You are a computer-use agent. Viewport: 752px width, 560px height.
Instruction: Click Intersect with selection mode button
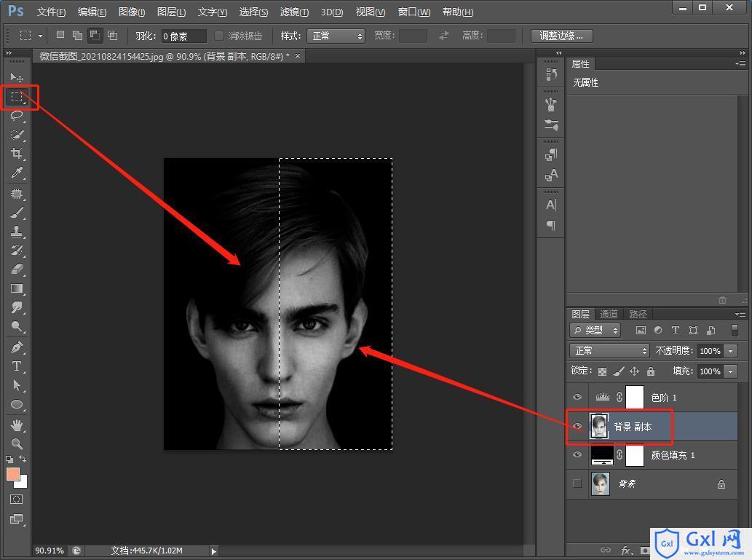(x=112, y=35)
